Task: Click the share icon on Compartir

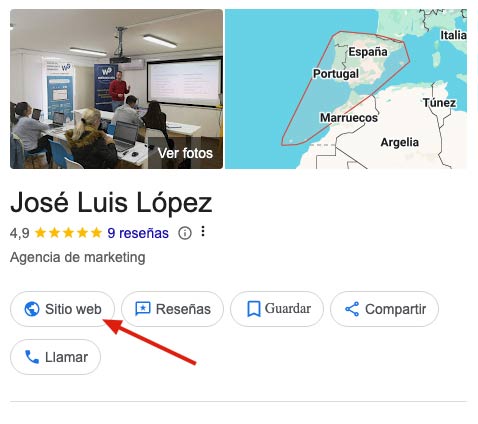Action: pyautogui.click(x=352, y=309)
